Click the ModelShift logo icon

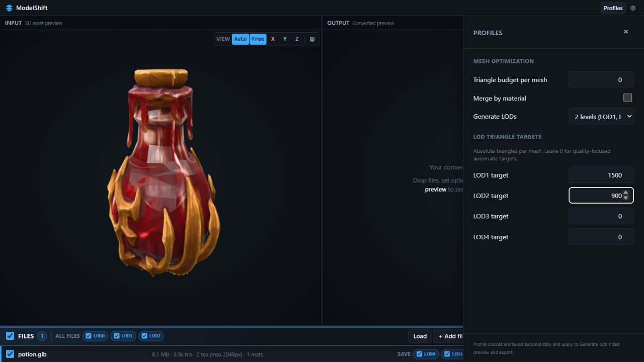pos(9,8)
